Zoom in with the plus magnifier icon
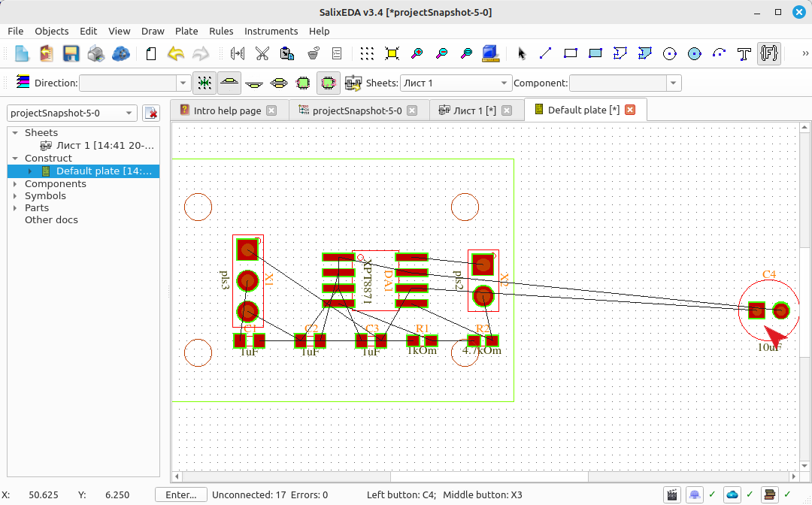812x505 pixels. 417,53
